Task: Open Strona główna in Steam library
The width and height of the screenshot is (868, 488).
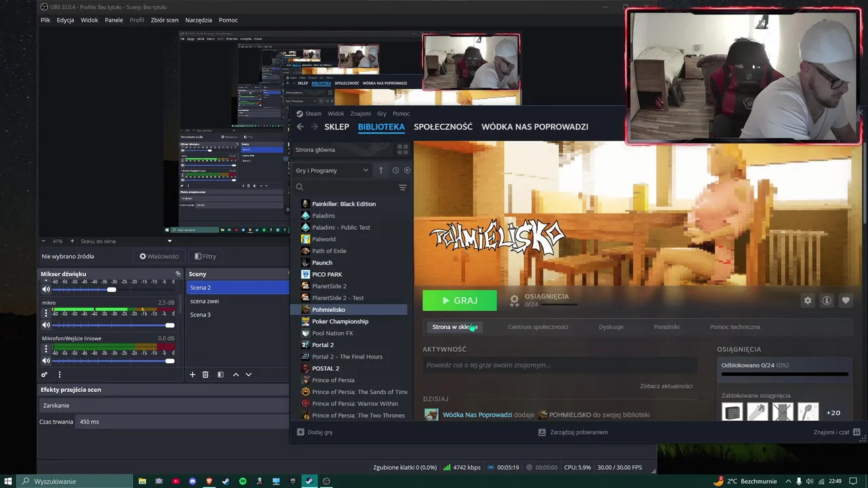Action: [x=342, y=150]
